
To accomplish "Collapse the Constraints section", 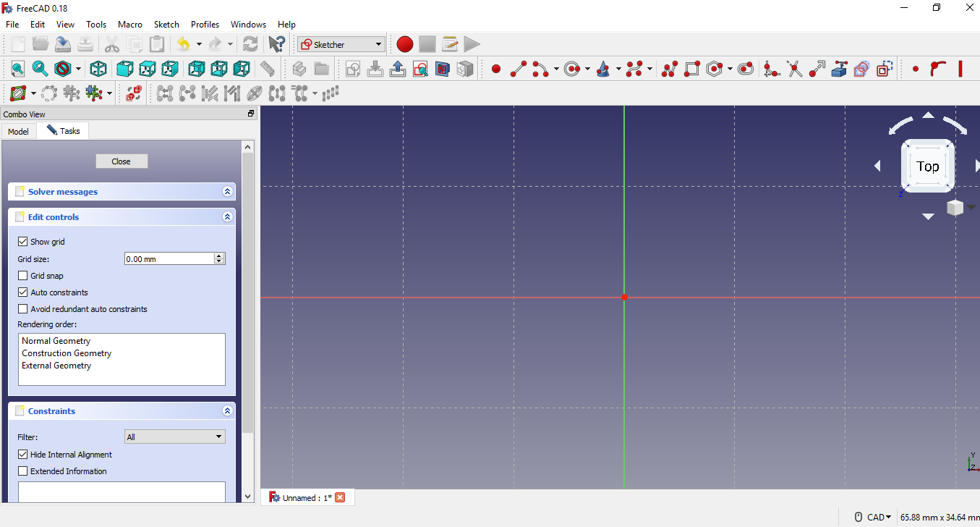I will 227,411.
